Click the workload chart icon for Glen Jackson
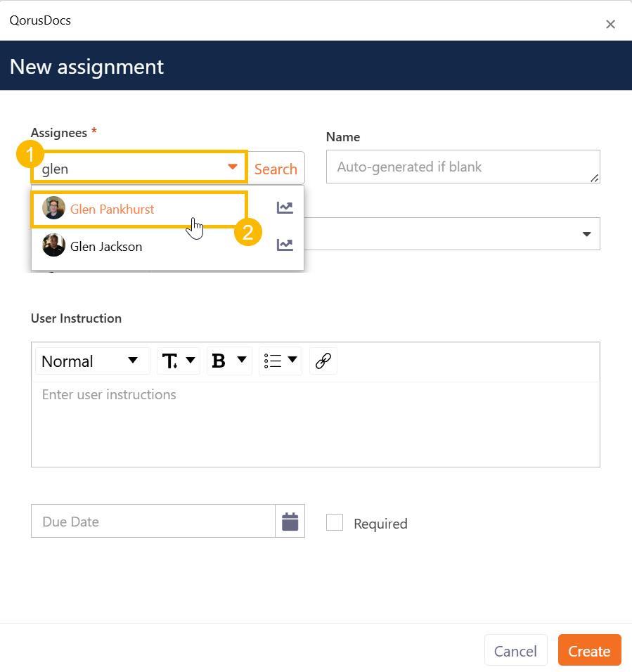The height and width of the screenshot is (672, 632). click(x=285, y=245)
